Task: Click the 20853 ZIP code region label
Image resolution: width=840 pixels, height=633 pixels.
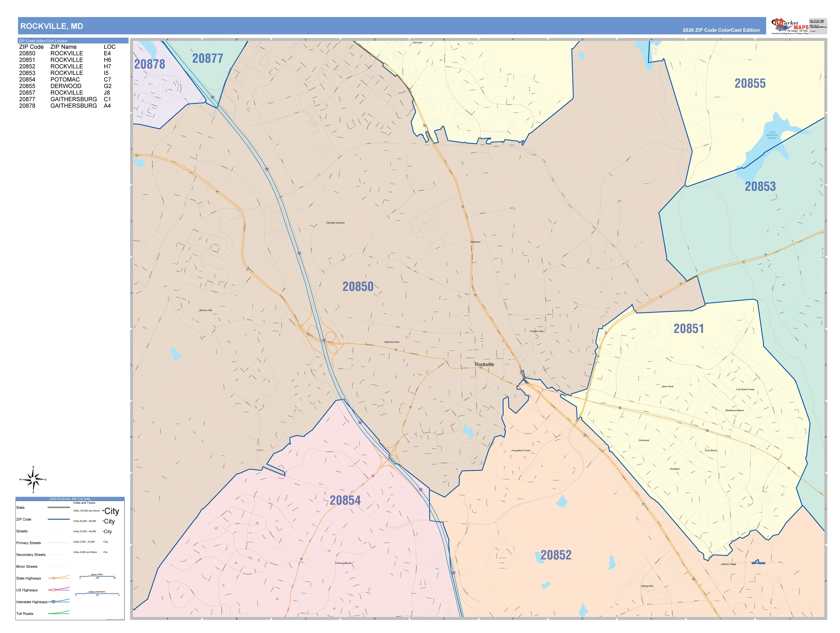Action: pos(760,186)
